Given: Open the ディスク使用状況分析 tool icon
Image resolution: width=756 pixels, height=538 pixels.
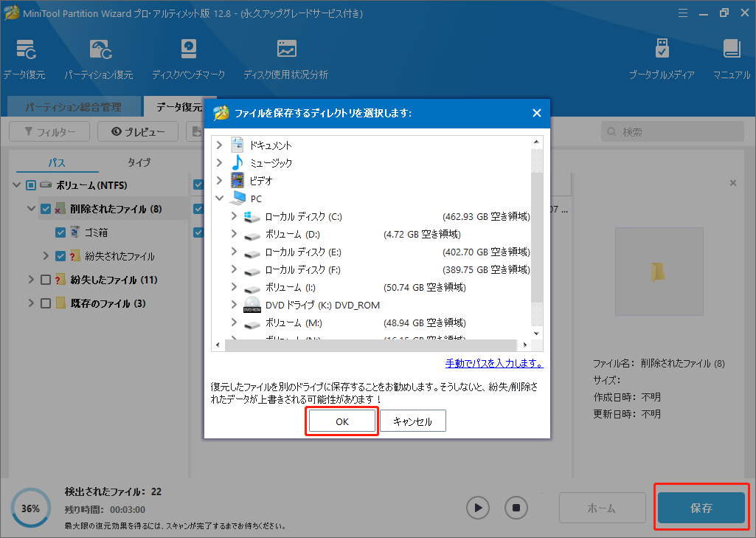Looking at the screenshot, I should tap(286, 49).
